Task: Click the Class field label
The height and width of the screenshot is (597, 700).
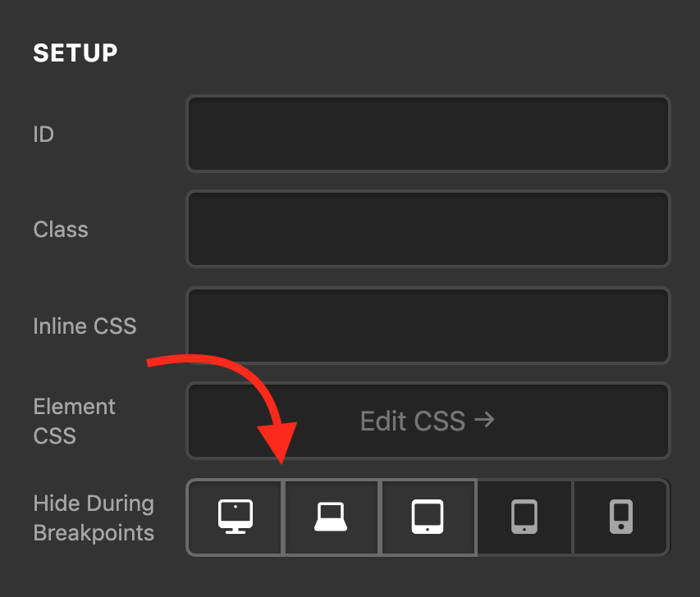Action: pyautogui.click(x=61, y=230)
